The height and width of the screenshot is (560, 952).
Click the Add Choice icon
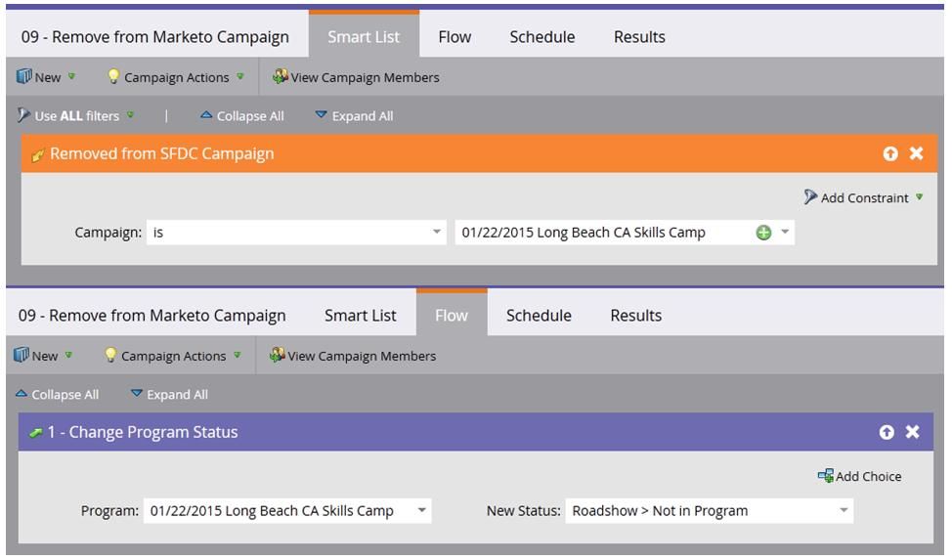click(x=826, y=476)
